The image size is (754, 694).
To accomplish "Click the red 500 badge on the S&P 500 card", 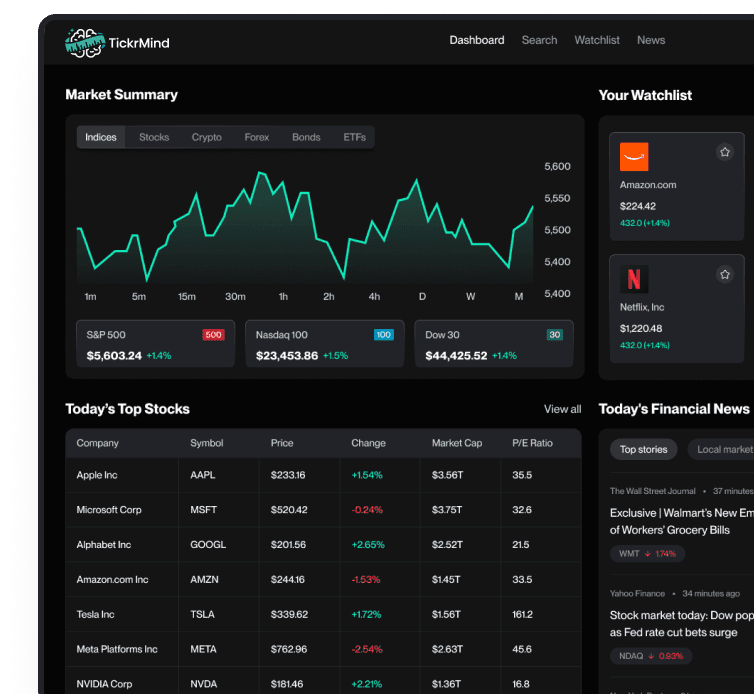I will tap(214, 335).
